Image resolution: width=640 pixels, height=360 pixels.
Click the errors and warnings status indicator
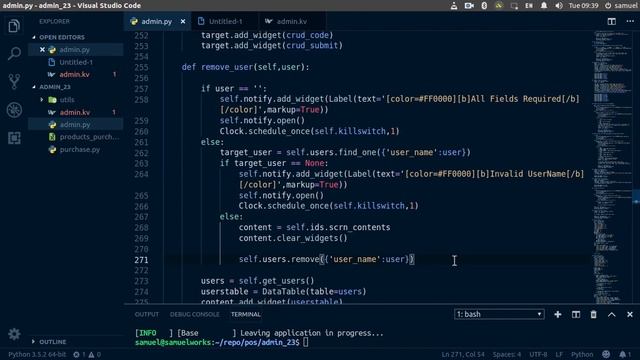click(x=87, y=354)
